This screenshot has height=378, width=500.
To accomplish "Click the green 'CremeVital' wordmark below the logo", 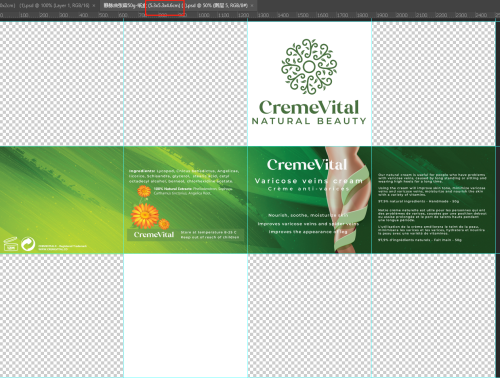I will pyautogui.click(x=309, y=107).
